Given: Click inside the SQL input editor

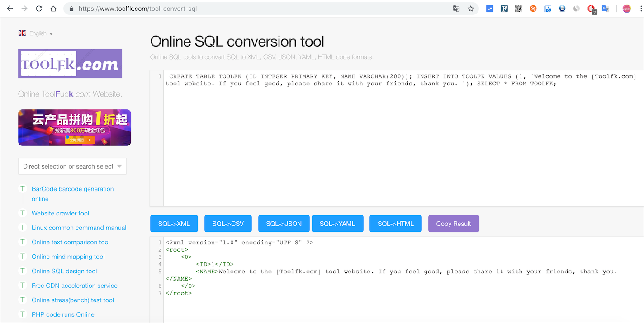Looking at the screenshot, I should click(x=362, y=136).
